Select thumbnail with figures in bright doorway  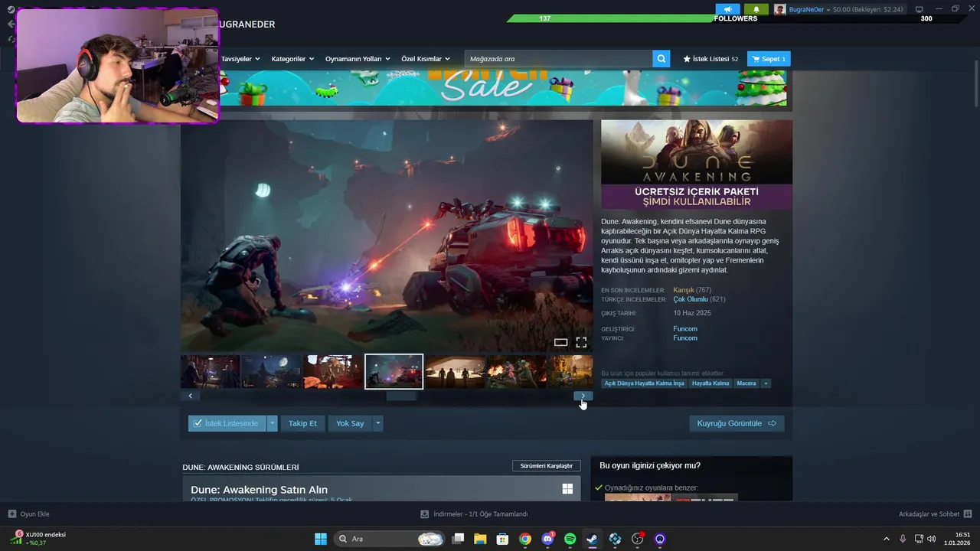pyautogui.click(x=456, y=371)
